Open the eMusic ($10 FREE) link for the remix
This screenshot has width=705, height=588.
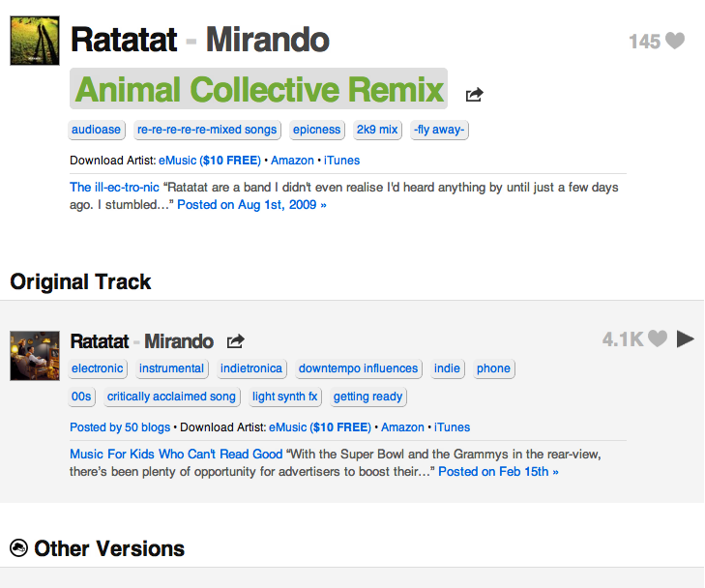210,161
